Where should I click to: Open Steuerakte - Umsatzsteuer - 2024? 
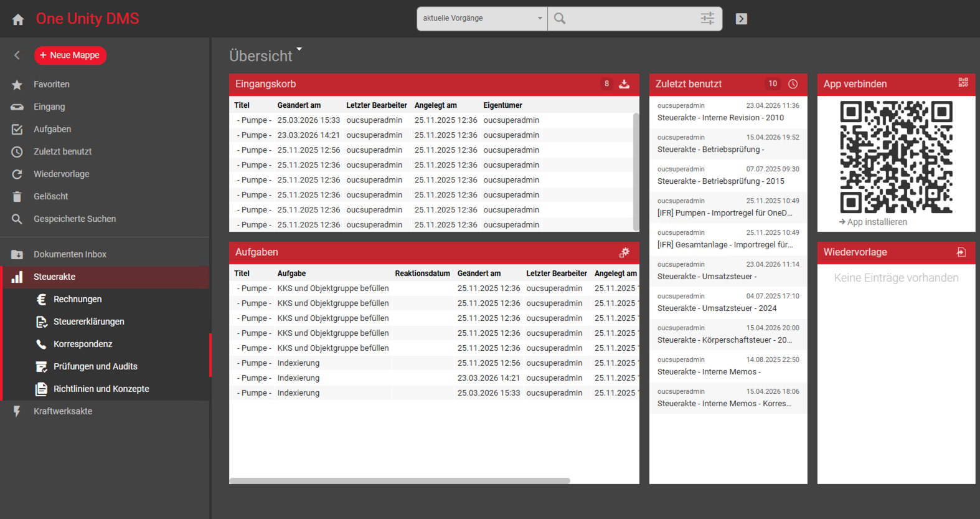[728, 303]
